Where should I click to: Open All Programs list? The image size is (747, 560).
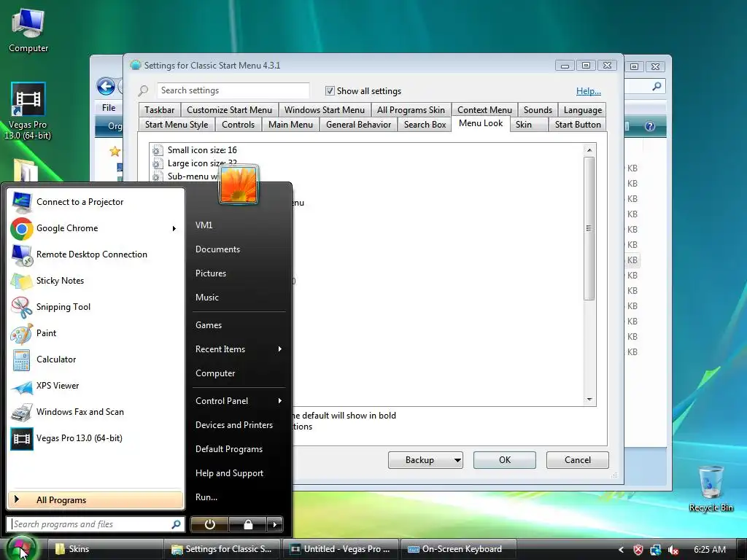pos(96,500)
